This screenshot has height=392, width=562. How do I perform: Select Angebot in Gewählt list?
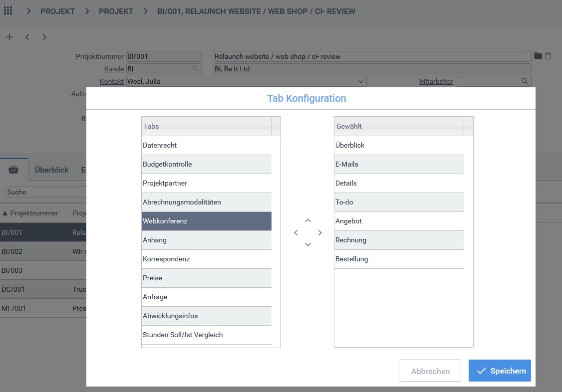399,221
